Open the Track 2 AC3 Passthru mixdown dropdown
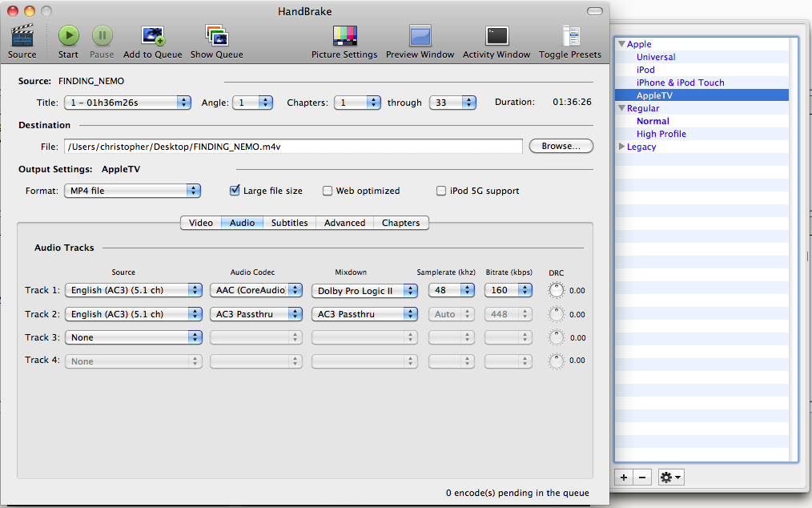This screenshot has height=508, width=812. (364, 314)
